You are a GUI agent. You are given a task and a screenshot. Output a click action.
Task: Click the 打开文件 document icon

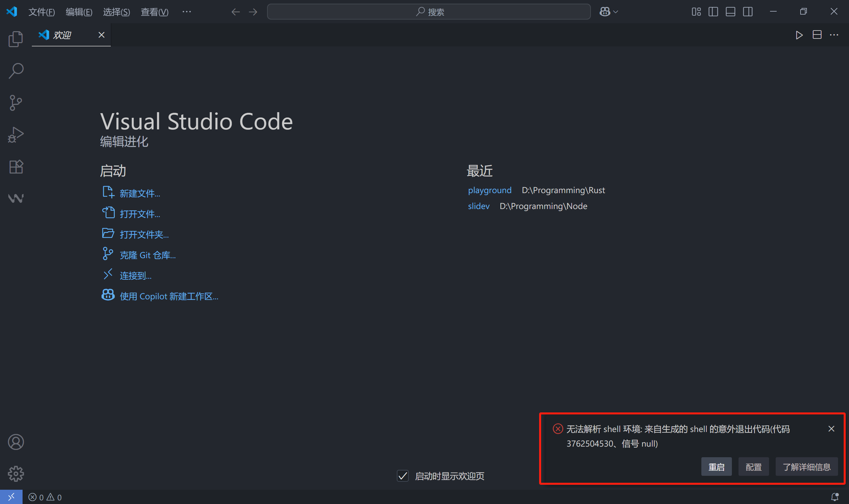click(x=108, y=213)
